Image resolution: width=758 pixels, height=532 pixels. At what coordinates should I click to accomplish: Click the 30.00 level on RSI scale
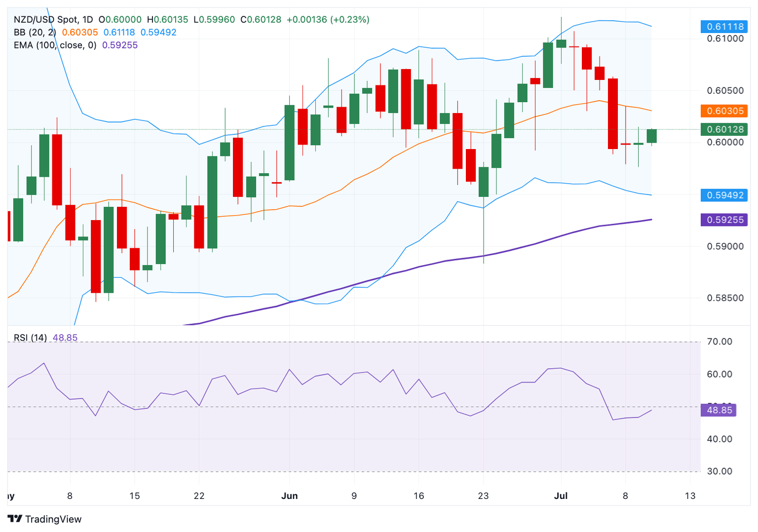tap(720, 471)
